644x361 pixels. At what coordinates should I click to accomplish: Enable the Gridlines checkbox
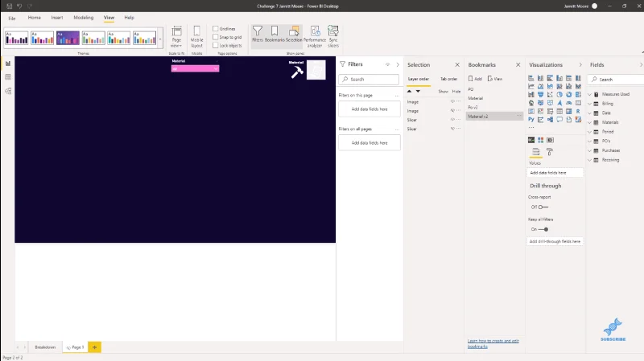tap(215, 28)
